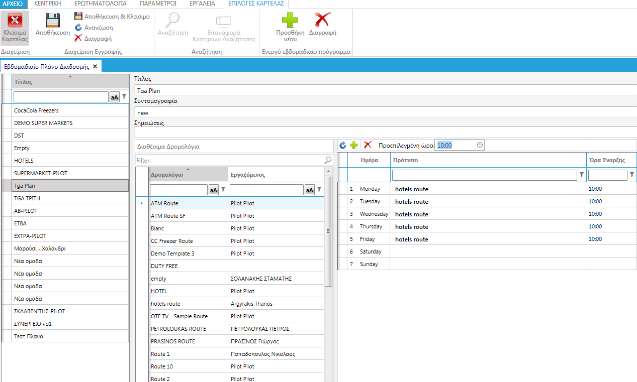637x382 pixels.
Task: Click the large red X delete icon in weekly program group
Action: point(322,20)
